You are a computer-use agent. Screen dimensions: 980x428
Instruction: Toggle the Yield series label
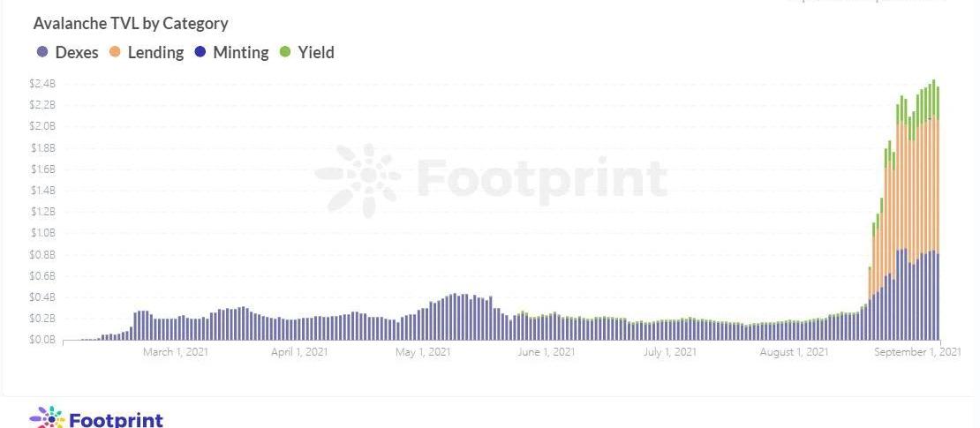click(315, 52)
